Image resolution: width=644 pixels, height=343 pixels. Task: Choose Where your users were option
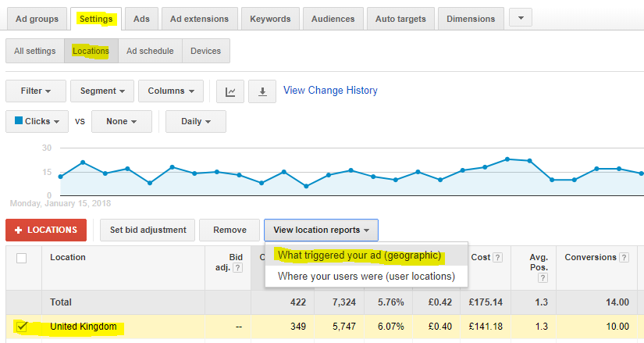[366, 276]
